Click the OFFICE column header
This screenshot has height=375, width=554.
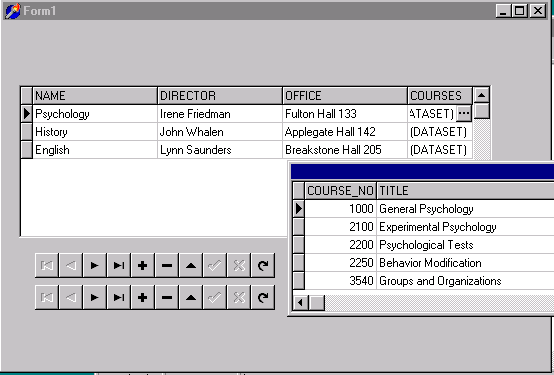click(x=345, y=96)
